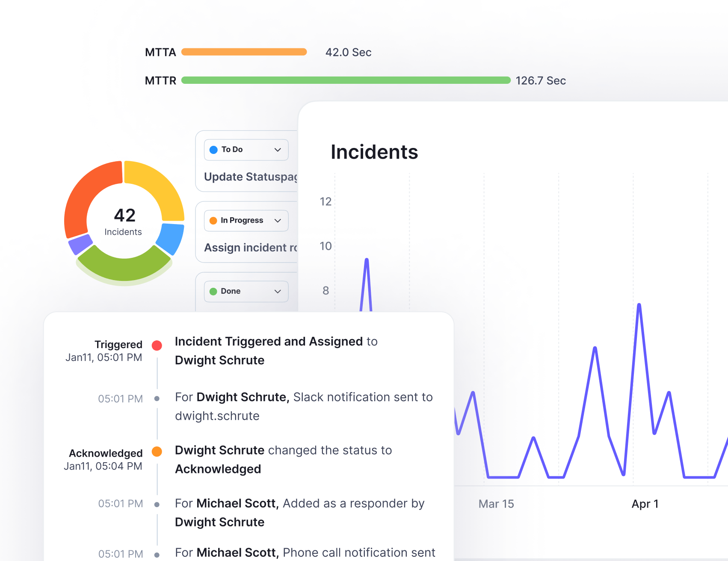This screenshot has width=728, height=561.
Task: Open the To Do status dropdown
Action: pos(277,150)
